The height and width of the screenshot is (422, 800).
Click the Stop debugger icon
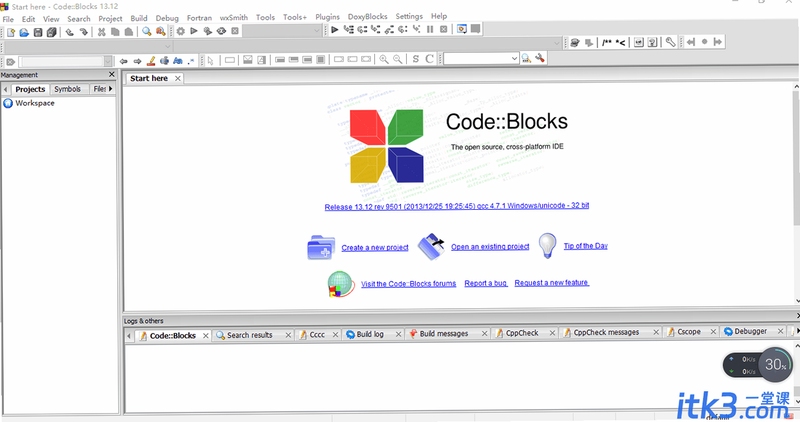[444, 30]
